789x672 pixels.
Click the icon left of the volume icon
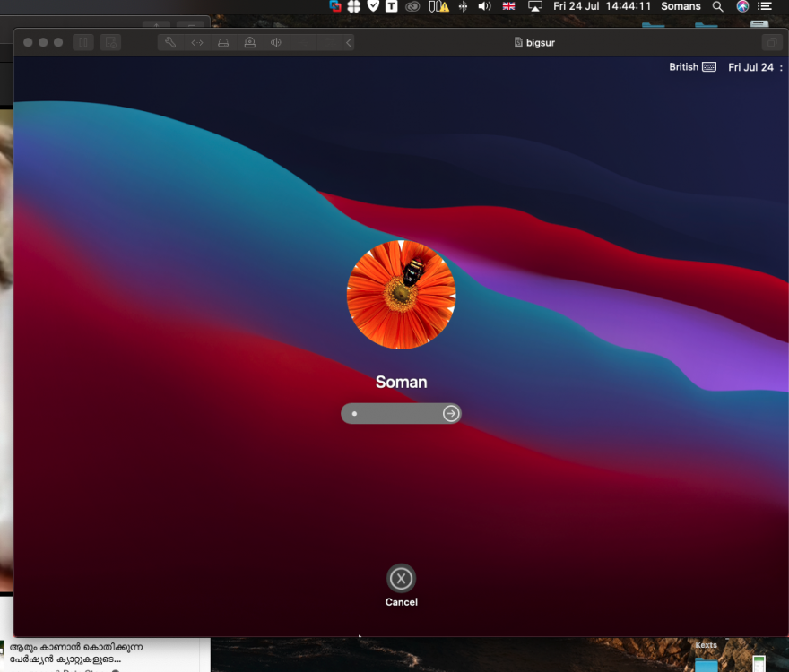point(463,6)
